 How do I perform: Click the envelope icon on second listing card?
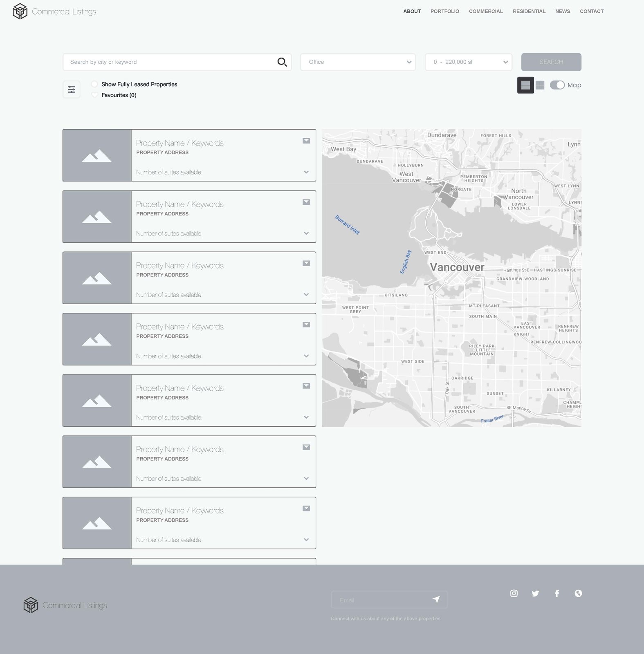point(306,202)
